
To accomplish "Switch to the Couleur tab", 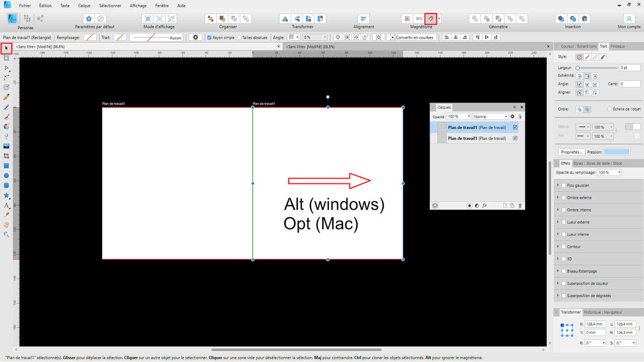I will pos(568,46).
